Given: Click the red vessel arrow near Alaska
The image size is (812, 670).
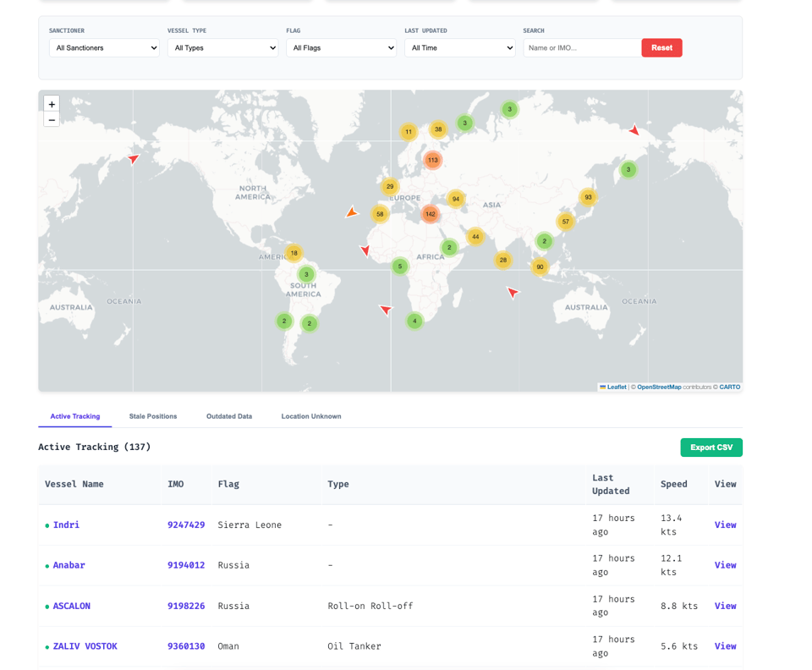Looking at the screenshot, I should [134, 158].
